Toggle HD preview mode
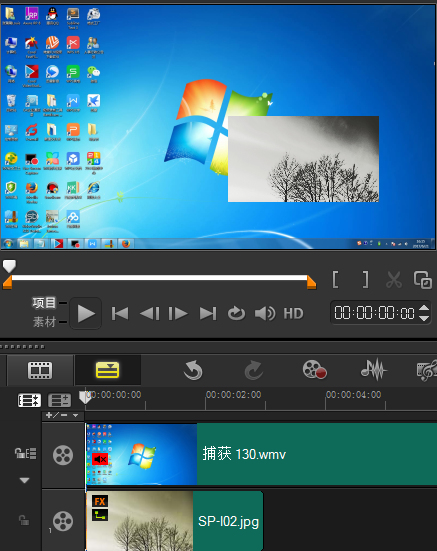Screen dimensions: 437x551 [293, 313]
